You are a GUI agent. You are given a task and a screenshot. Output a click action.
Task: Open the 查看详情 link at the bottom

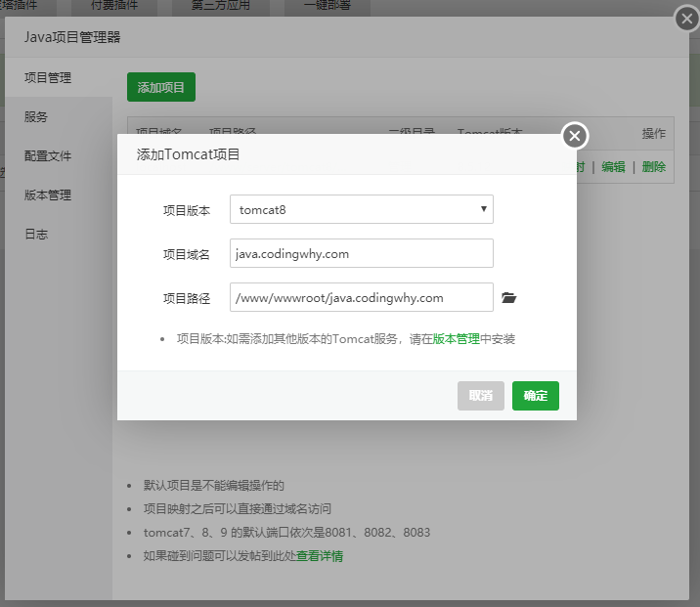pyautogui.click(x=320, y=556)
